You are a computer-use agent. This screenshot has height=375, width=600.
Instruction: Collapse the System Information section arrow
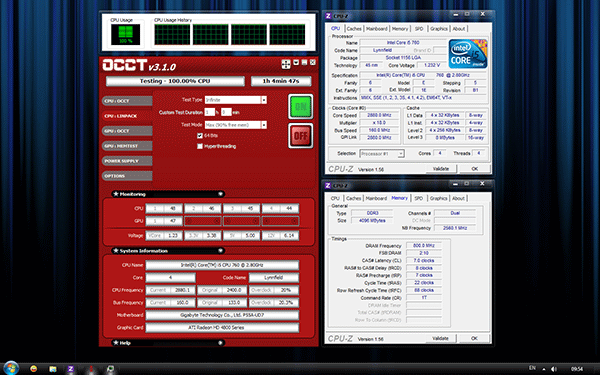(x=220, y=251)
